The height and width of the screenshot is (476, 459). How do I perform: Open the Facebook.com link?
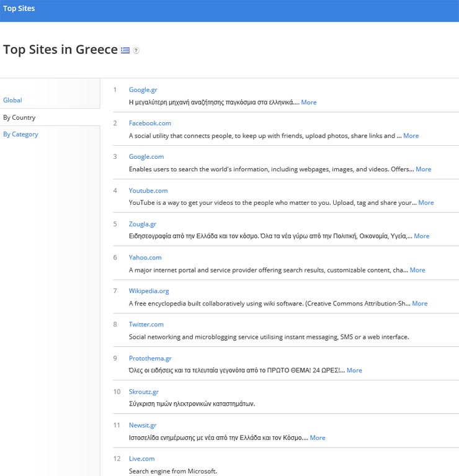[149, 123]
